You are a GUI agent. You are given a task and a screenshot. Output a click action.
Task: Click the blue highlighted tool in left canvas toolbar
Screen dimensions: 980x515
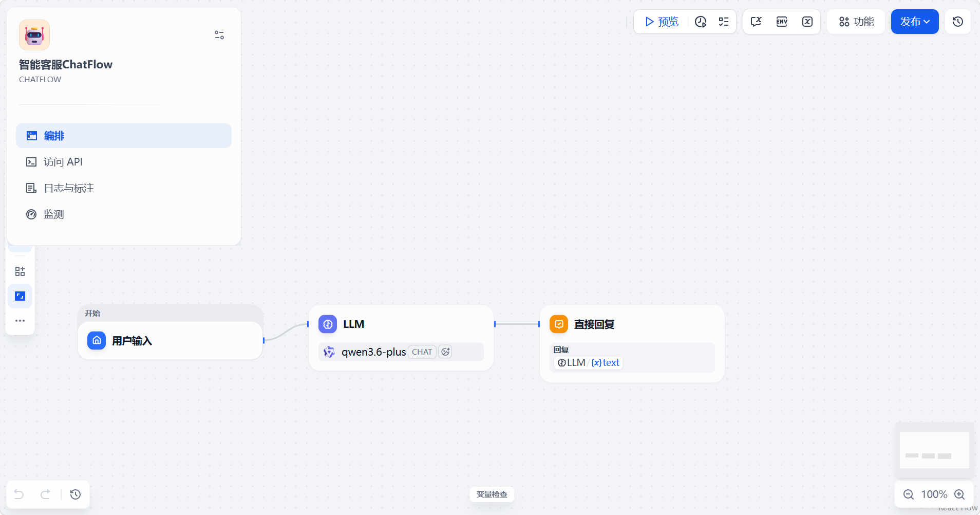pyautogui.click(x=20, y=296)
